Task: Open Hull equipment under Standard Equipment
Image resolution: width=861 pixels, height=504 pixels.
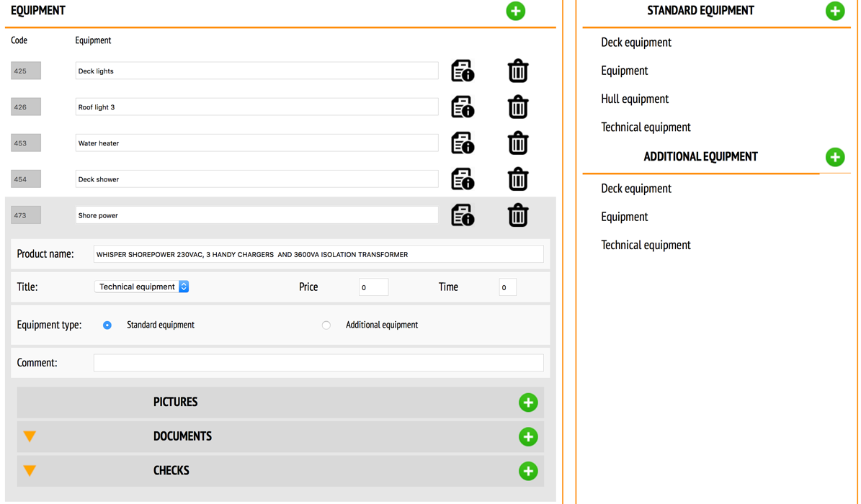Action: coord(634,99)
